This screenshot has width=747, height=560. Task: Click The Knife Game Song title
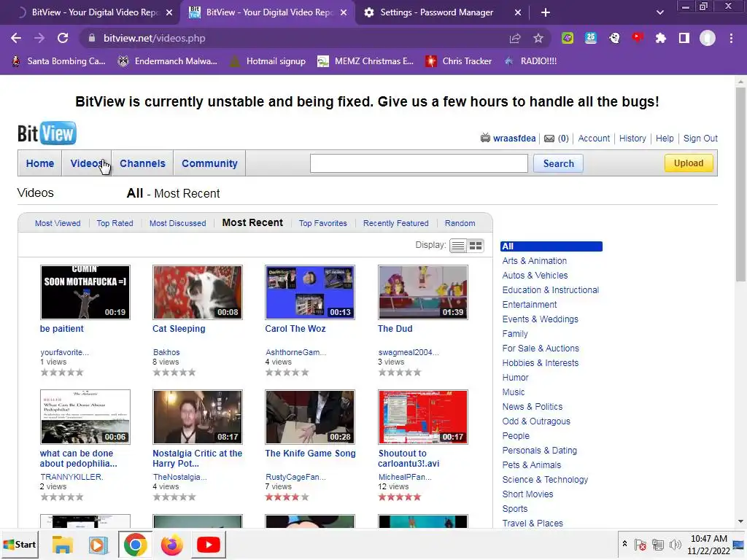tap(310, 454)
